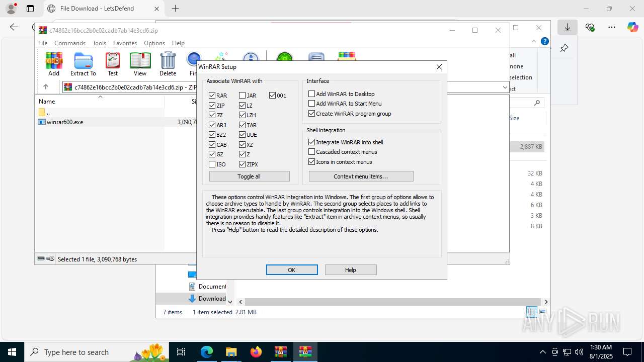The image size is (644, 362).
Task: Click the Edge back navigation arrow
Action: (14, 27)
